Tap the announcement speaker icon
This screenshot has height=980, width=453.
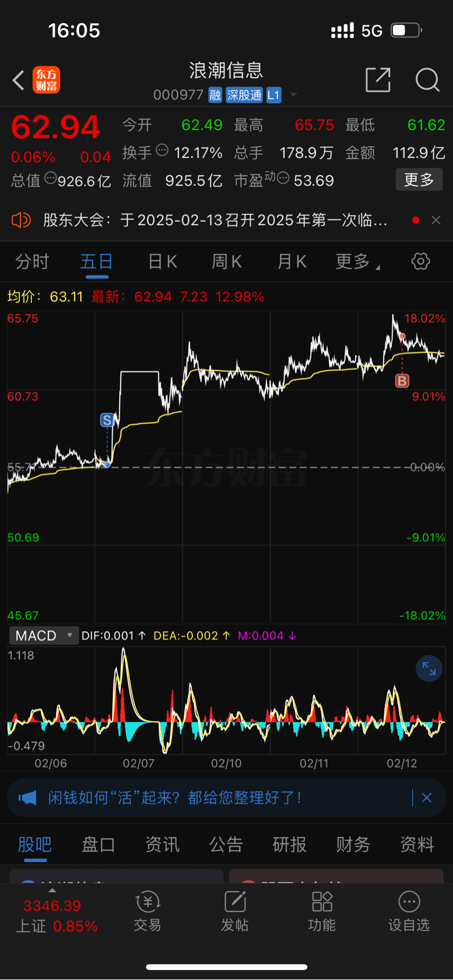[x=21, y=220]
